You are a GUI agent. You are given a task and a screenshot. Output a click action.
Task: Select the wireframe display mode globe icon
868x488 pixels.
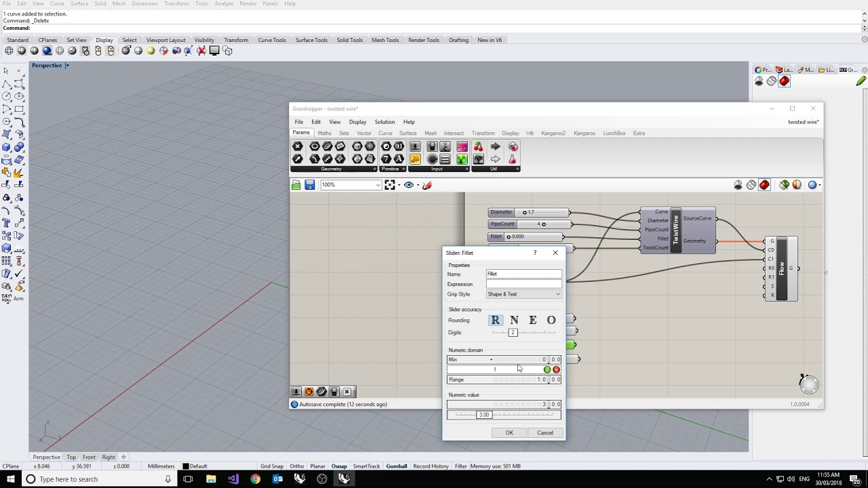coord(9,51)
